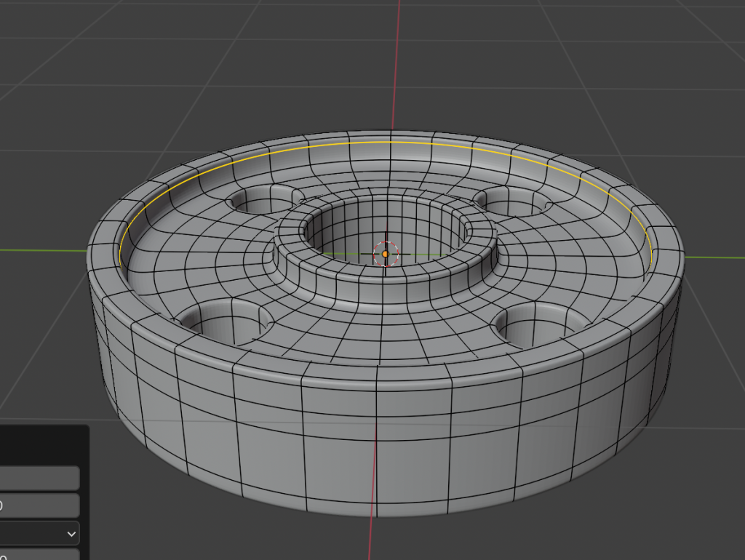Screen dimensions: 745x560
Task: Click the green axis line right of mesh
Action: [717, 257]
